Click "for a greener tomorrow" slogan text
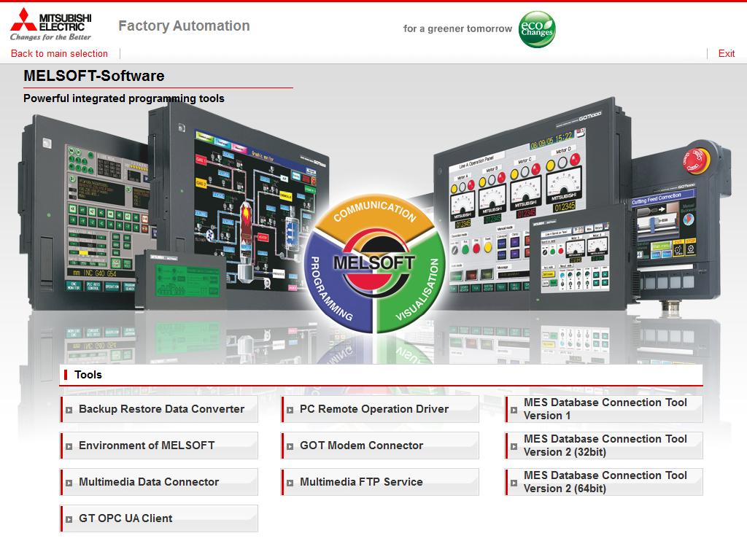This screenshot has height=560, width=747. point(457,28)
